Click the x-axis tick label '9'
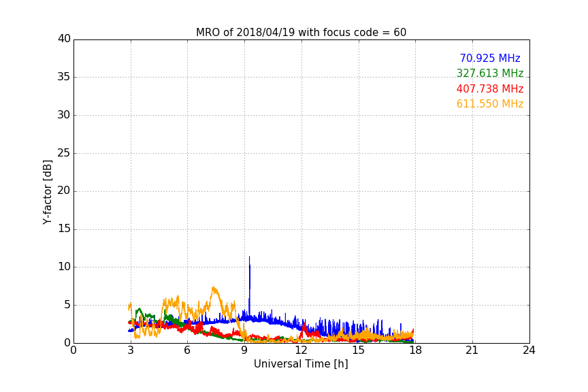 click(x=244, y=350)
